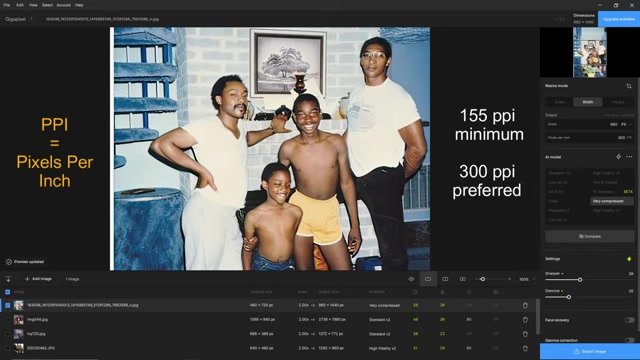
Task: Adjust the Sharpen slider handle
Action: (580, 280)
